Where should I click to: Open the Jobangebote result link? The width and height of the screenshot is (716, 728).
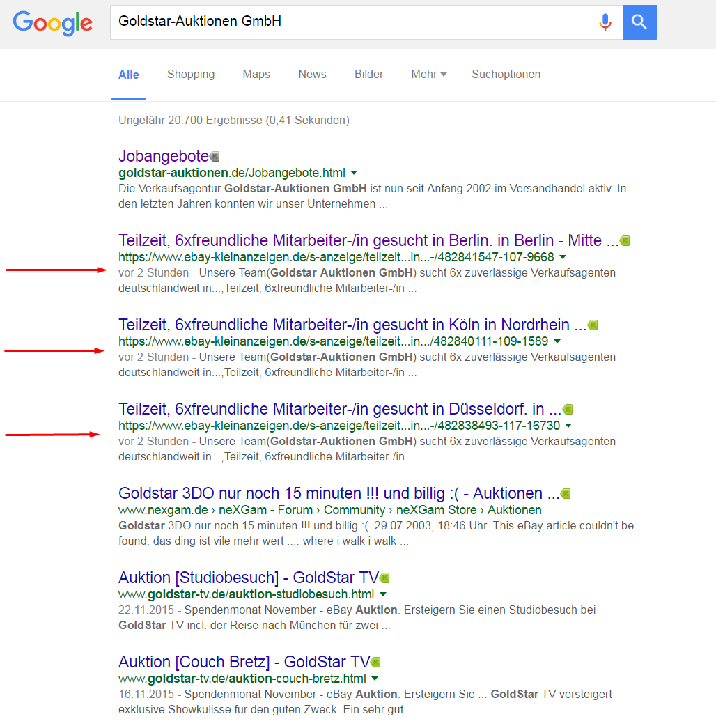pyautogui.click(x=164, y=156)
